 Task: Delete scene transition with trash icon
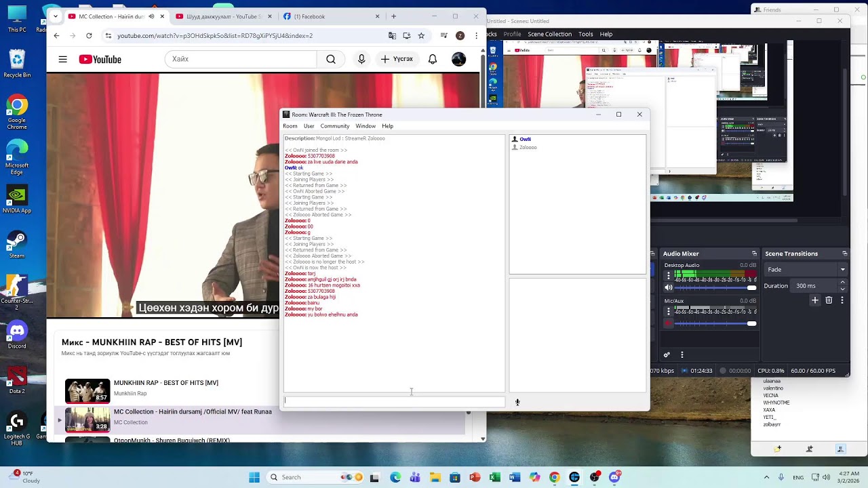click(829, 300)
